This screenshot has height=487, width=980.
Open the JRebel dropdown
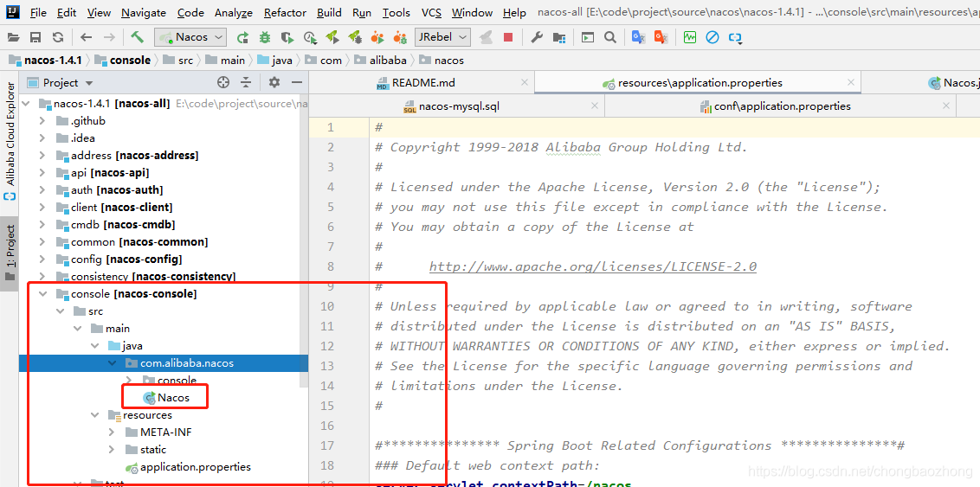(x=442, y=37)
